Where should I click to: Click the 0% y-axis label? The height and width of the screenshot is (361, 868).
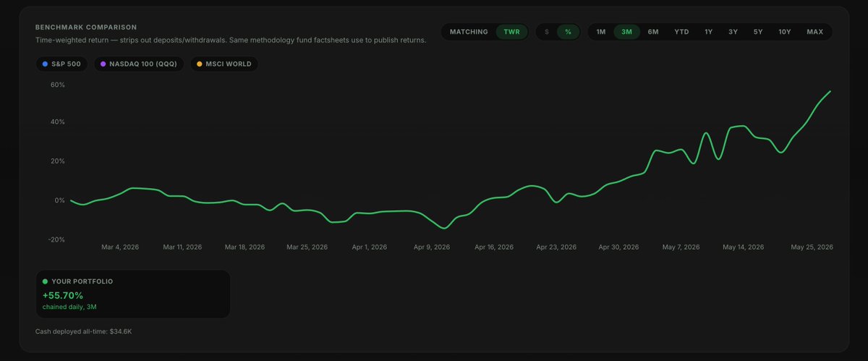59,200
